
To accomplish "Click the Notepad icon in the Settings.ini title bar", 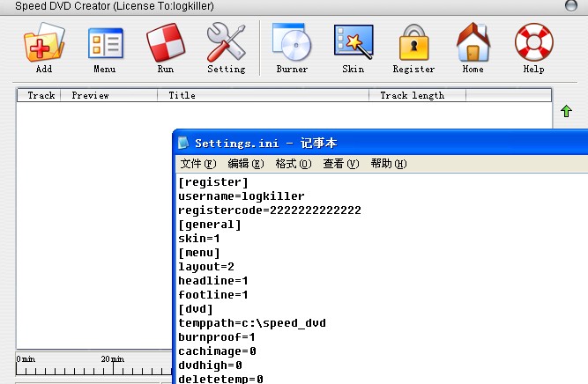I will pyautogui.click(x=182, y=143).
